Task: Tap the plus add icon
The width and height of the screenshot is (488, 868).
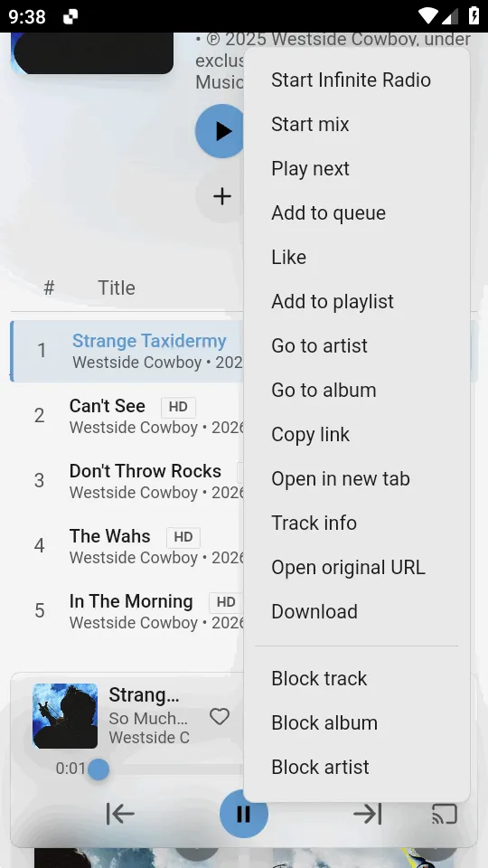Action: [222, 196]
